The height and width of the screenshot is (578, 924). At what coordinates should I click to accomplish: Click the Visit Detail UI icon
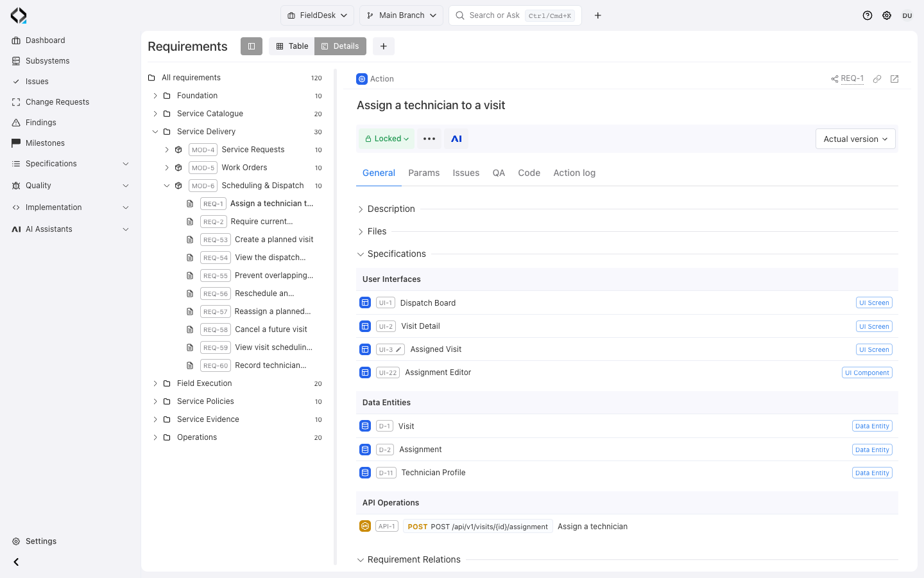(x=365, y=326)
